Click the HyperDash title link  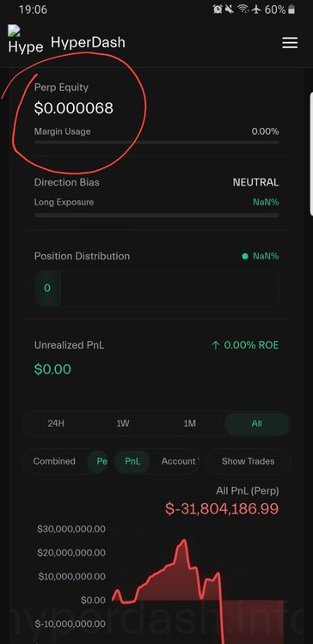tap(88, 42)
